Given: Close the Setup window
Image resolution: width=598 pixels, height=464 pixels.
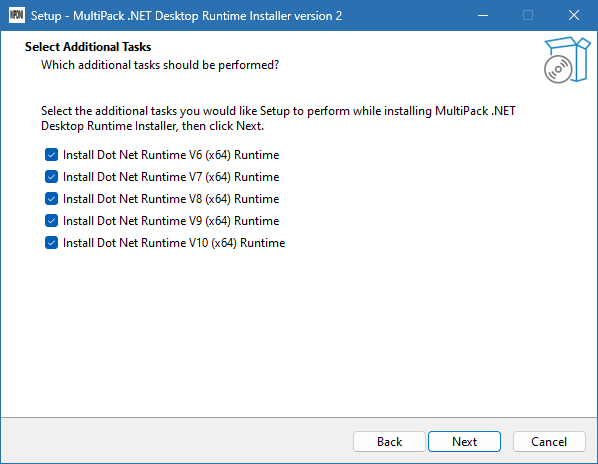Looking at the screenshot, I should point(574,15).
